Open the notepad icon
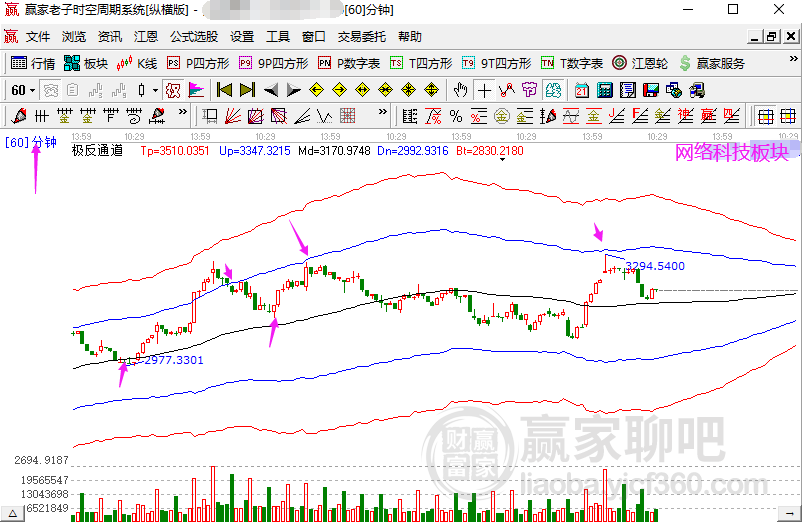This screenshot has width=802, height=522. 628,90
